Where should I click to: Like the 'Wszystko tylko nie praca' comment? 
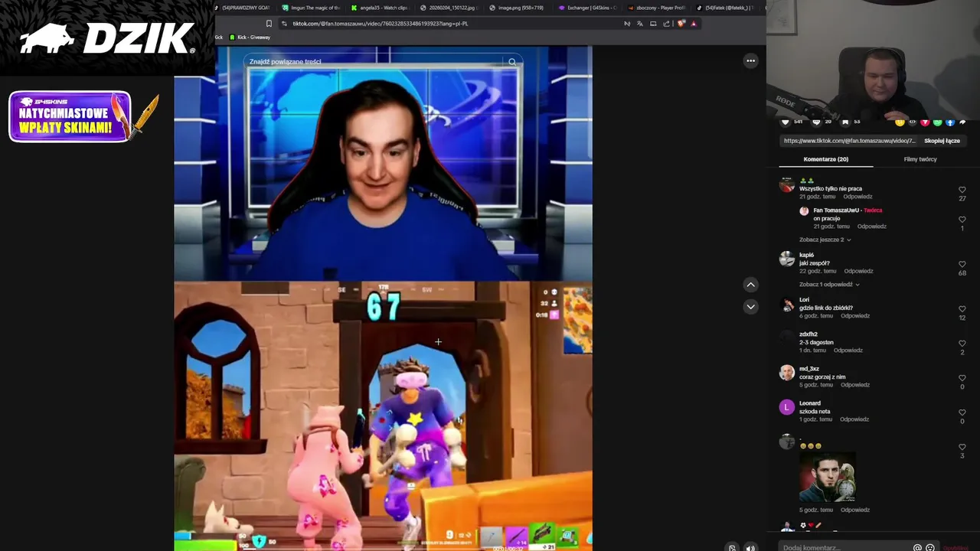(962, 190)
